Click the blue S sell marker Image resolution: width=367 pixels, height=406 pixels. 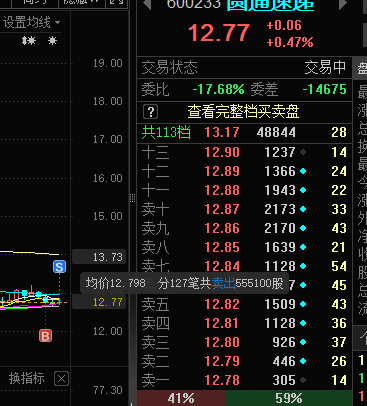[x=59, y=267]
